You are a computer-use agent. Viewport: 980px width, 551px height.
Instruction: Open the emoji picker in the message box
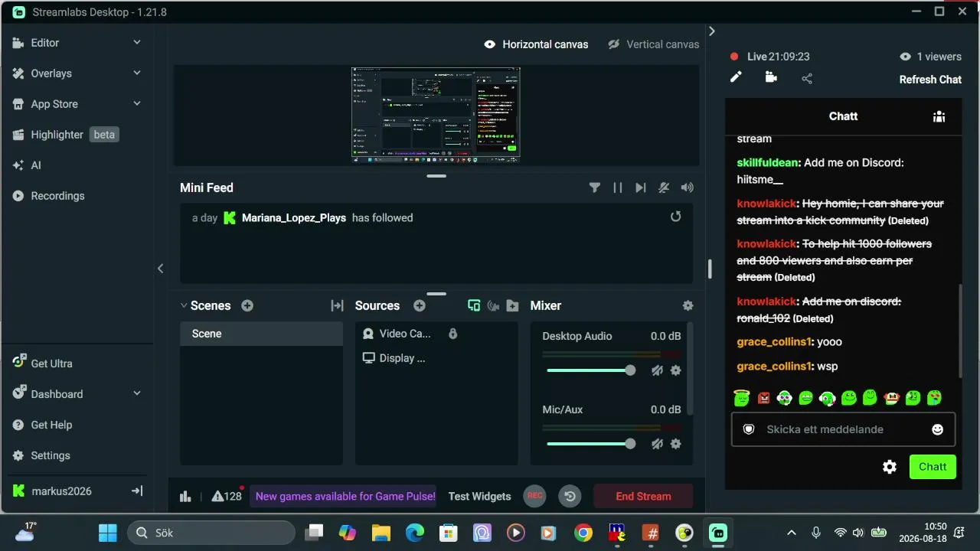[x=938, y=429]
